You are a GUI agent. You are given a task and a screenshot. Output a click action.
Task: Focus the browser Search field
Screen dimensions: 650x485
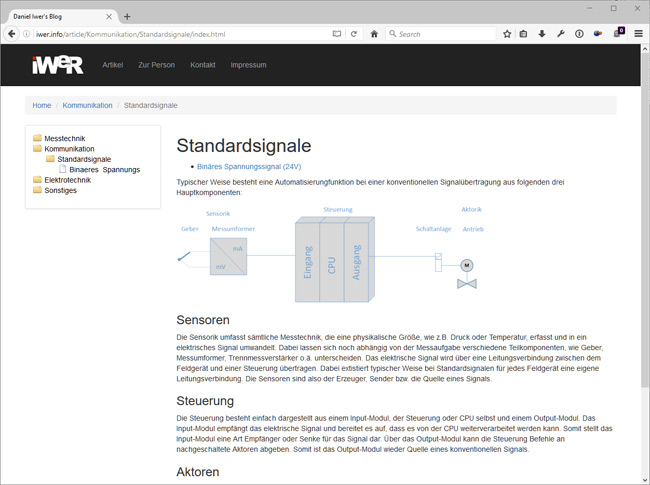pyautogui.click(x=441, y=34)
